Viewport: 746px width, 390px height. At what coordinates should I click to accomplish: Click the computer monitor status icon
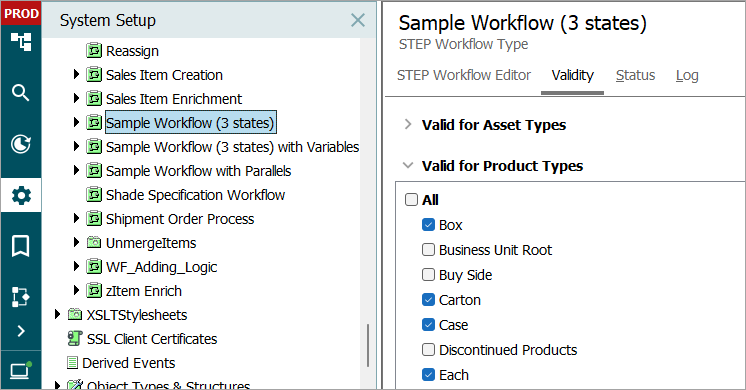click(x=20, y=370)
